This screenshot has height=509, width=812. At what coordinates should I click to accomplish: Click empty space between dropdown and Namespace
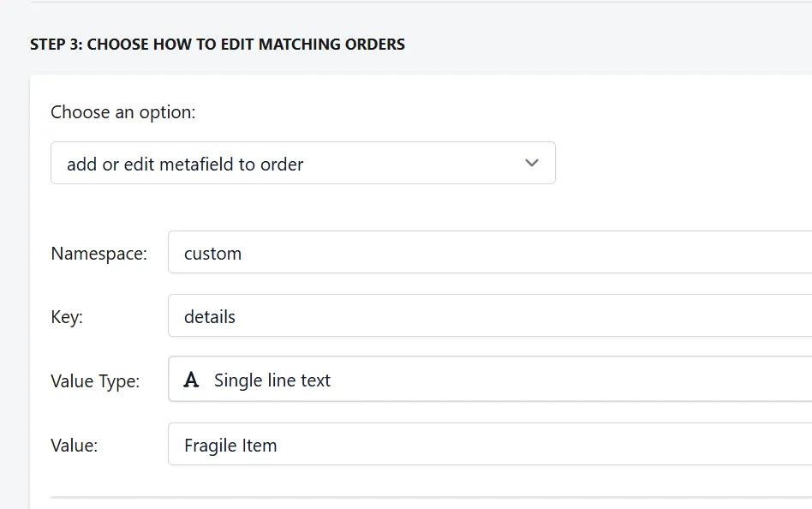tap(303, 207)
